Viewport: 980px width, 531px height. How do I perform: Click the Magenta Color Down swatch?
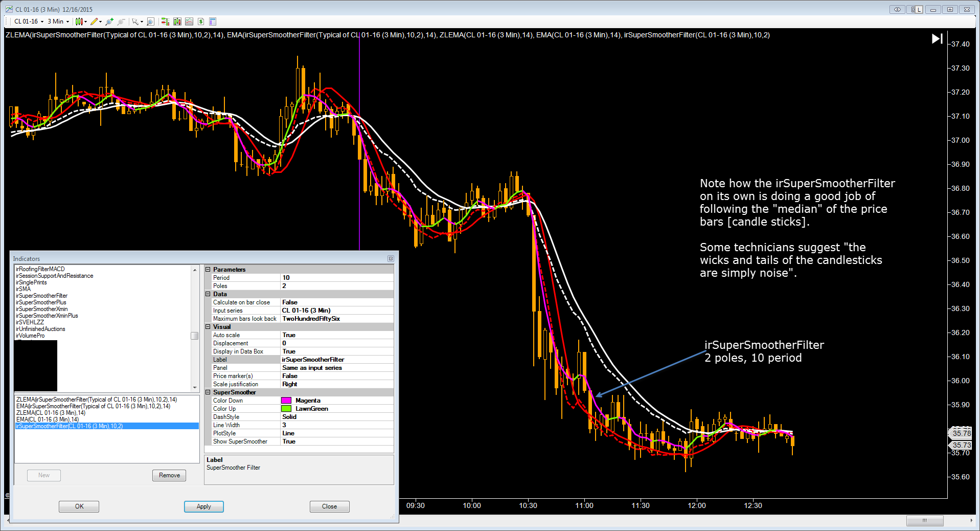286,401
